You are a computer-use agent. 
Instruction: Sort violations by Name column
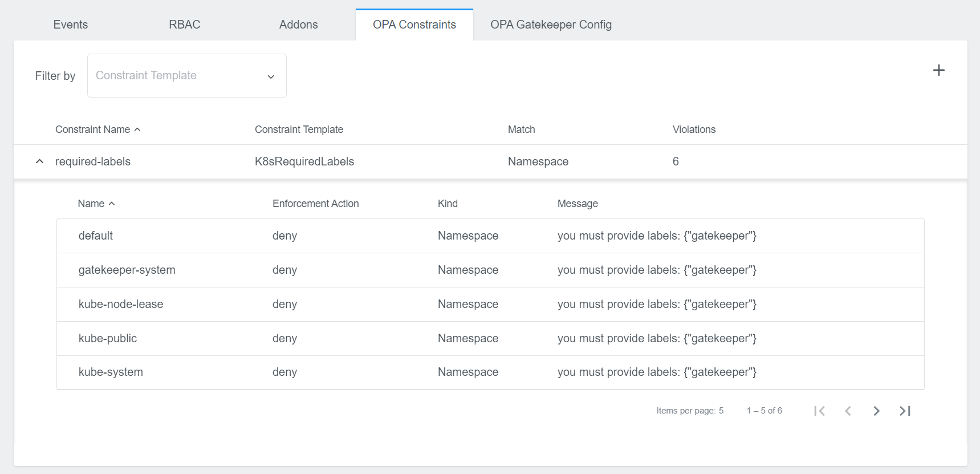coord(91,204)
